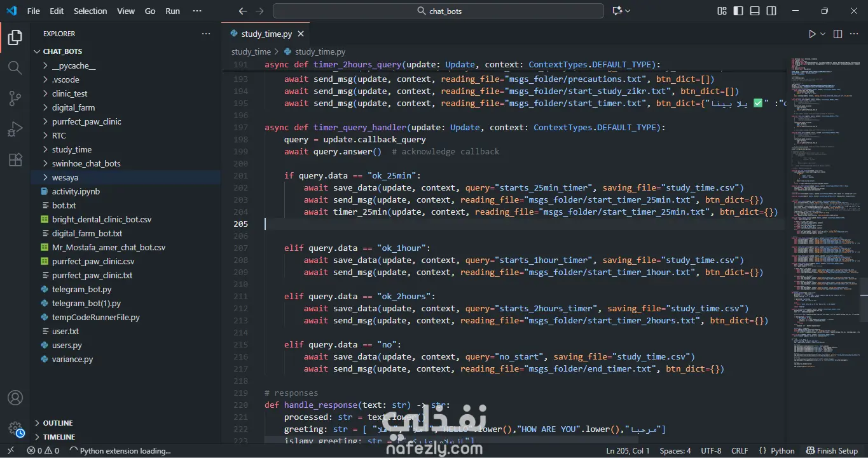The height and width of the screenshot is (458, 868).
Task: Click the Finish Setup status button
Action: pos(832,451)
